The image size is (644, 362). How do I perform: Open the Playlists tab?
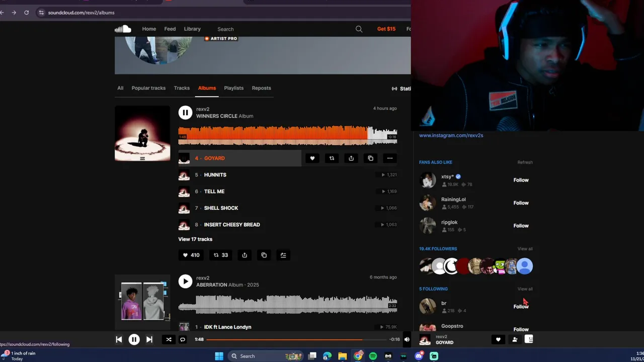pyautogui.click(x=233, y=88)
